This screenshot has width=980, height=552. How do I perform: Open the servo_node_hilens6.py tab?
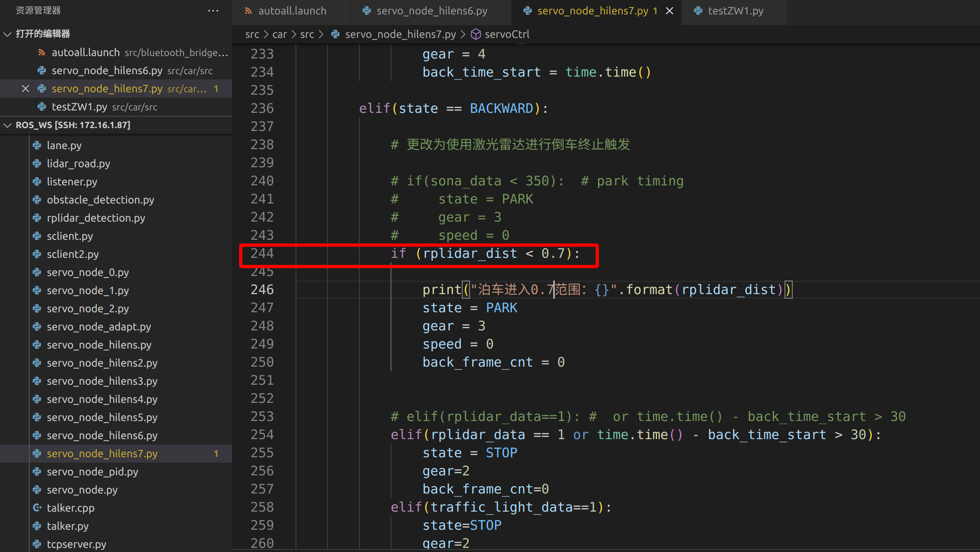coord(431,11)
